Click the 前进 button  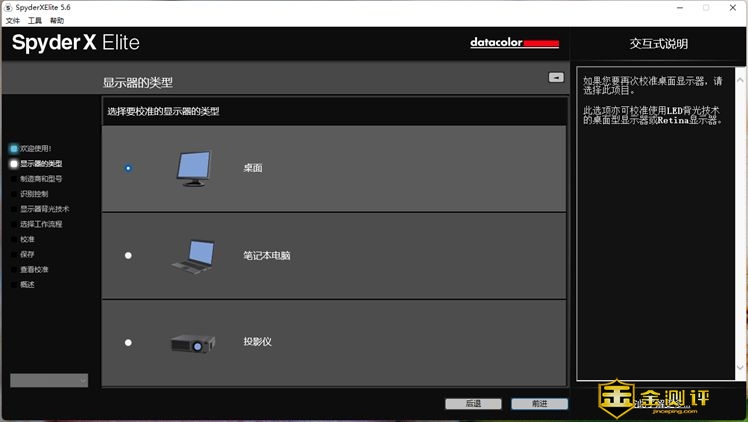point(539,404)
